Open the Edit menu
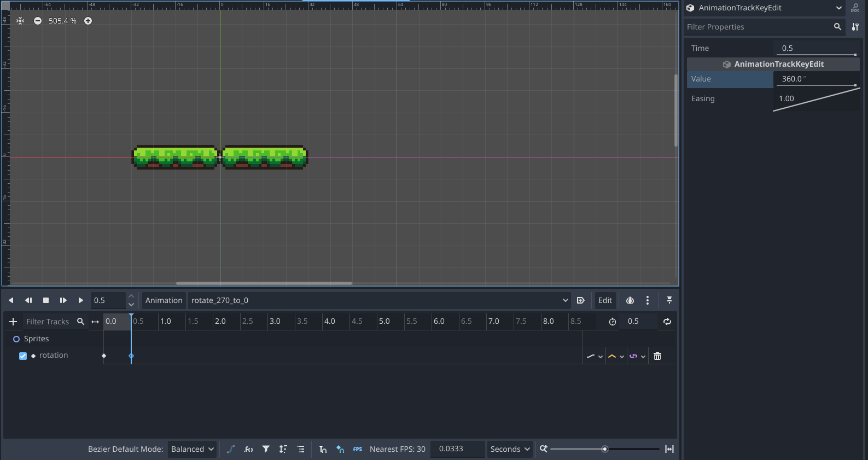Viewport: 868px width, 460px height. [605, 300]
